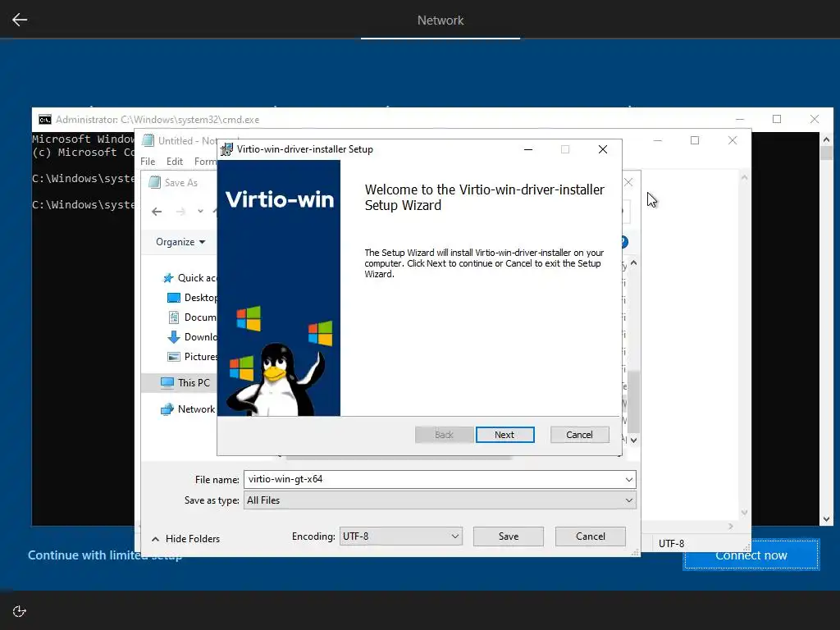The height and width of the screenshot is (630, 840).
Task: Click Cancel in the Save As dialog
Action: click(x=591, y=536)
